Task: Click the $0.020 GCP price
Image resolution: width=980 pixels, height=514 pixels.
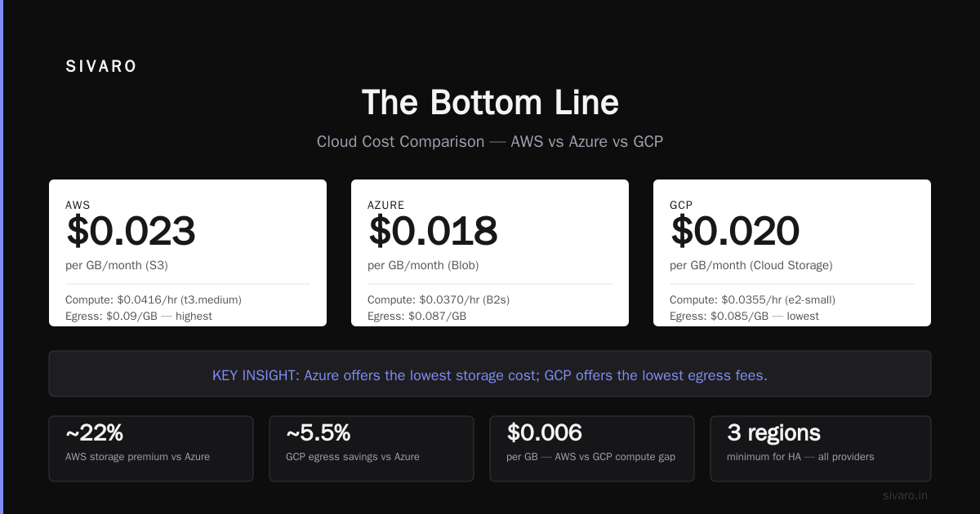Action: point(735,232)
